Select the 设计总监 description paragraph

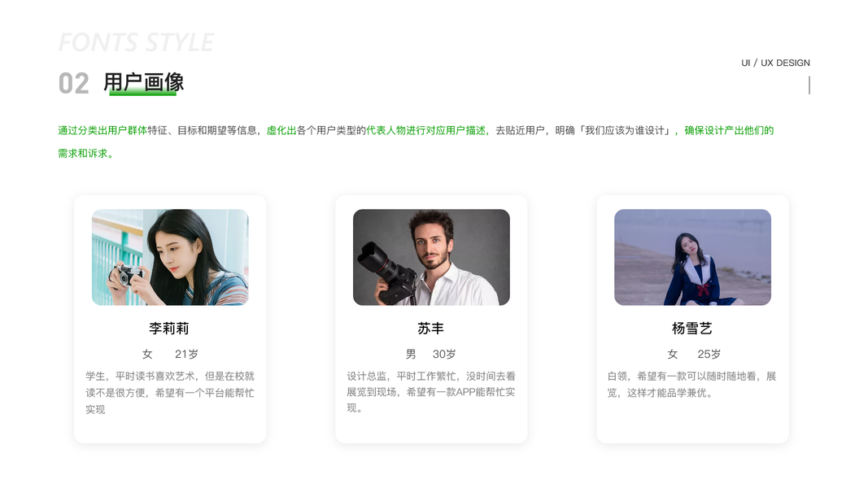[x=431, y=392]
